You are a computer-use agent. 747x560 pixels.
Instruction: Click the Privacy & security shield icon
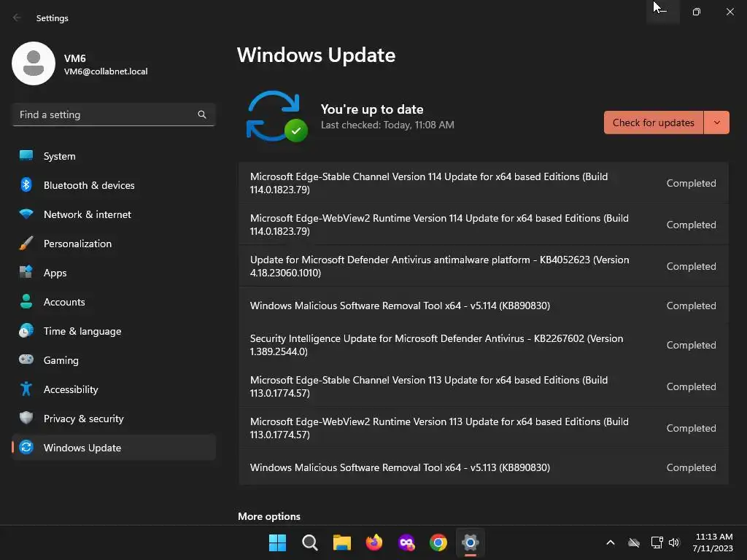pyautogui.click(x=26, y=418)
